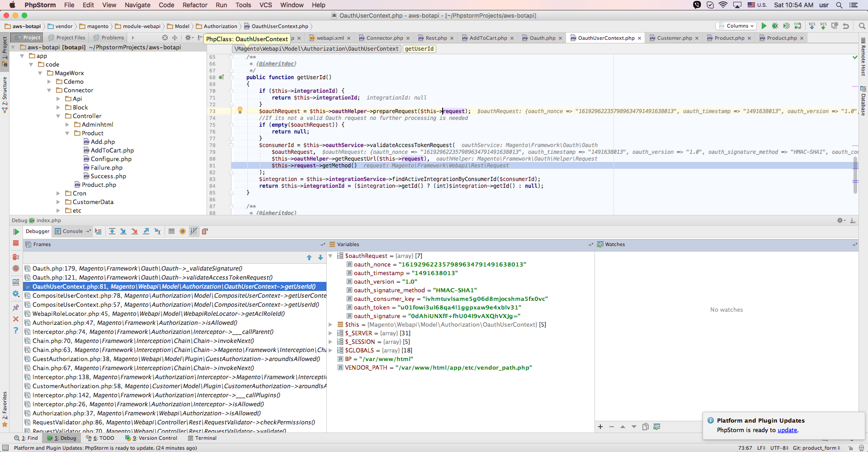Image resolution: width=868 pixels, height=452 pixels.
Task: Click the debugger copy/settings icon after sort
Action: tap(205, 231)
